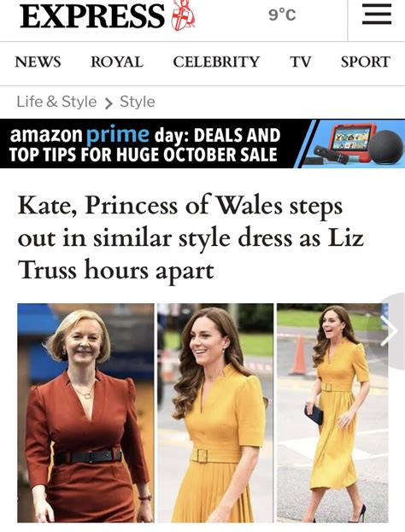Image resolution: width=405 pixels, height=532 pixels.
Task: Follow the Life & Style breadcrumb link
Action: (x=56, y=102)
